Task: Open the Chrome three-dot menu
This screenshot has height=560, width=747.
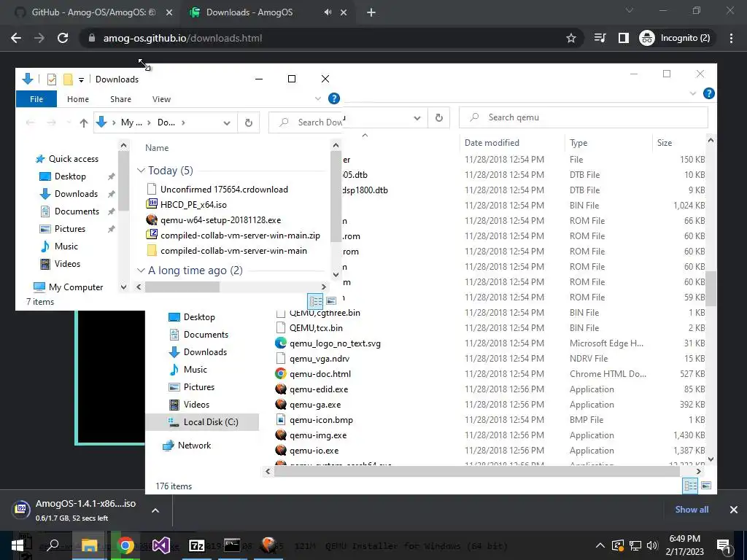Action: coord(731,38)
